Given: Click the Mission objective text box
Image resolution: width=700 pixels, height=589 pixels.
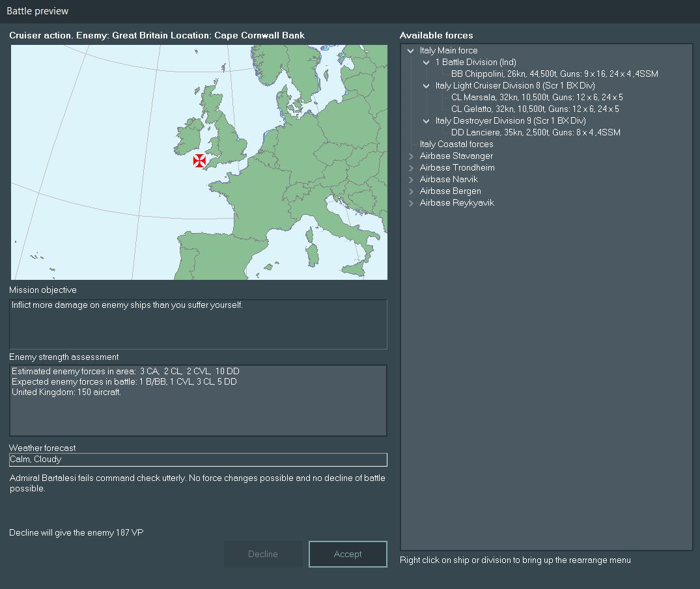Looking at the screenshot, I should 198,324.
